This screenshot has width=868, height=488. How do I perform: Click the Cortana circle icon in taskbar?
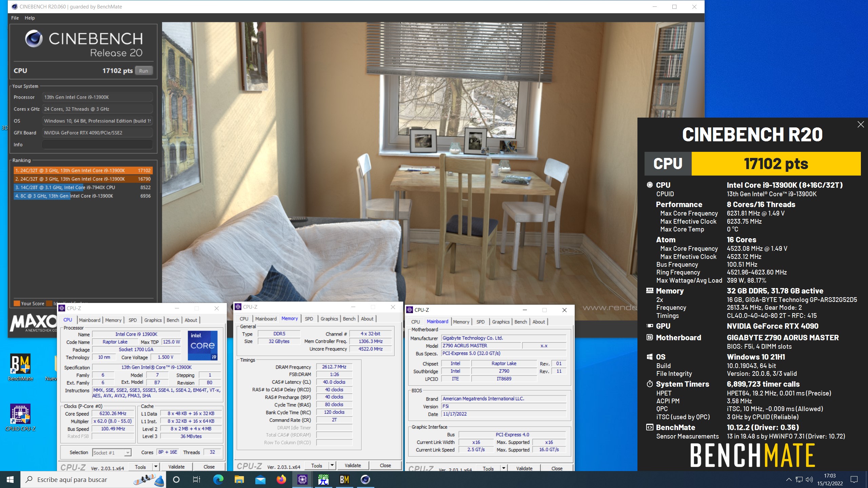176,480
